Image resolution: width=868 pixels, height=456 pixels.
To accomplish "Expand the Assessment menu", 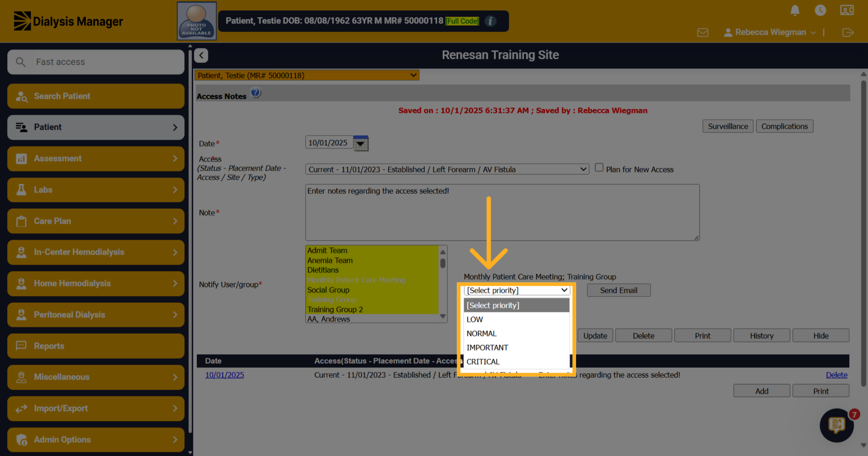I will point(96,159).
